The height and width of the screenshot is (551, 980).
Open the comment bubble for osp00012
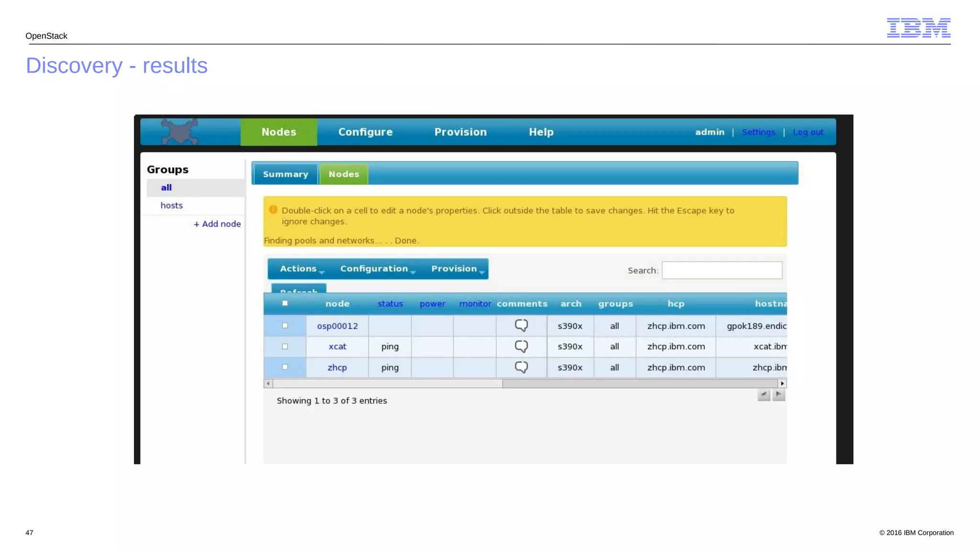521,326
